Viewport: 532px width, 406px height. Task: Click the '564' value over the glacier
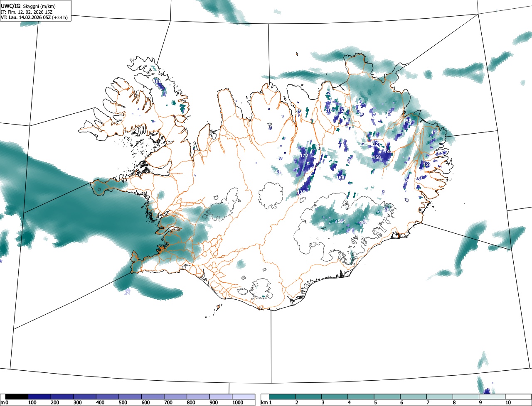point(342,221)
